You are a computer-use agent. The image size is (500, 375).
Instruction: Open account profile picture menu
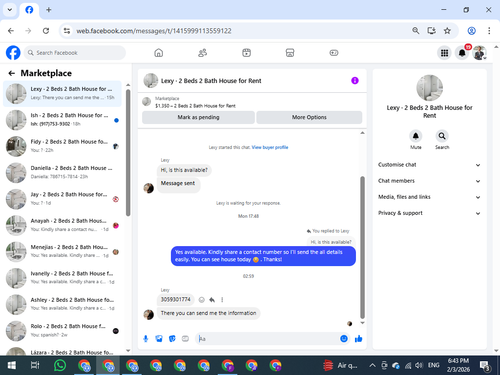(x=479, y=53)
